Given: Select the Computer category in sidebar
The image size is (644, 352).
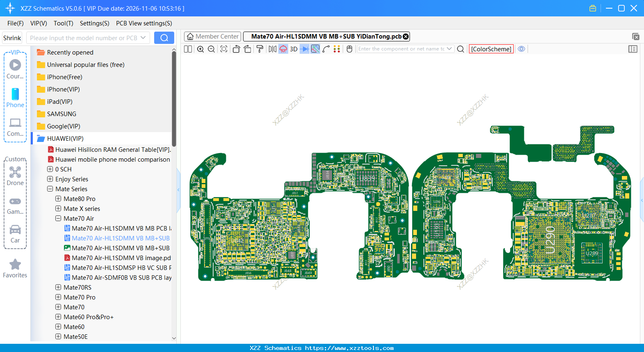Looking at the screenshot, I should [15, 127].
